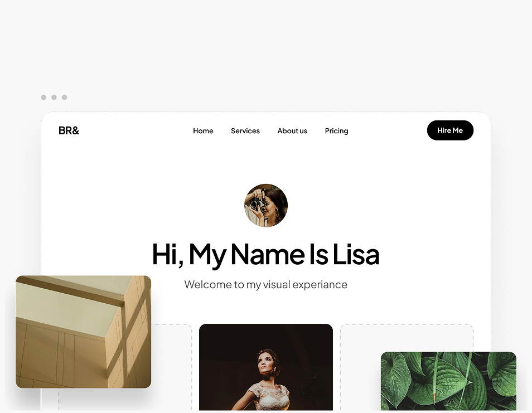Click the word 'Lisa' in the headline
532x413 pixels.
[x=356, y=254]
